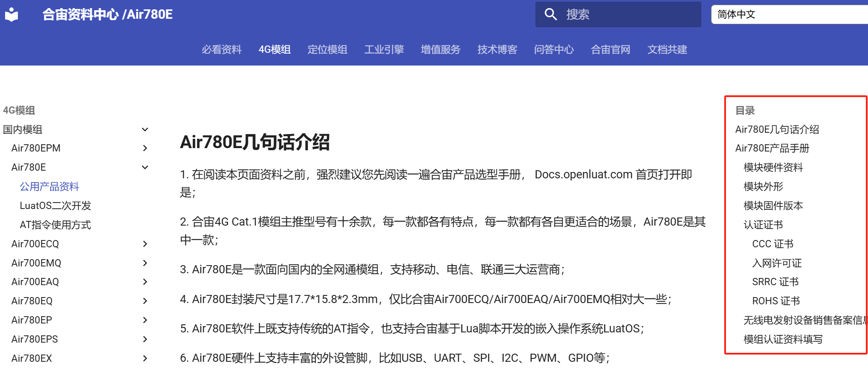Viewport: 868px width, 369px height.
Task: Expand the Air780EQ chevron
Action: (x=145, y=301)
